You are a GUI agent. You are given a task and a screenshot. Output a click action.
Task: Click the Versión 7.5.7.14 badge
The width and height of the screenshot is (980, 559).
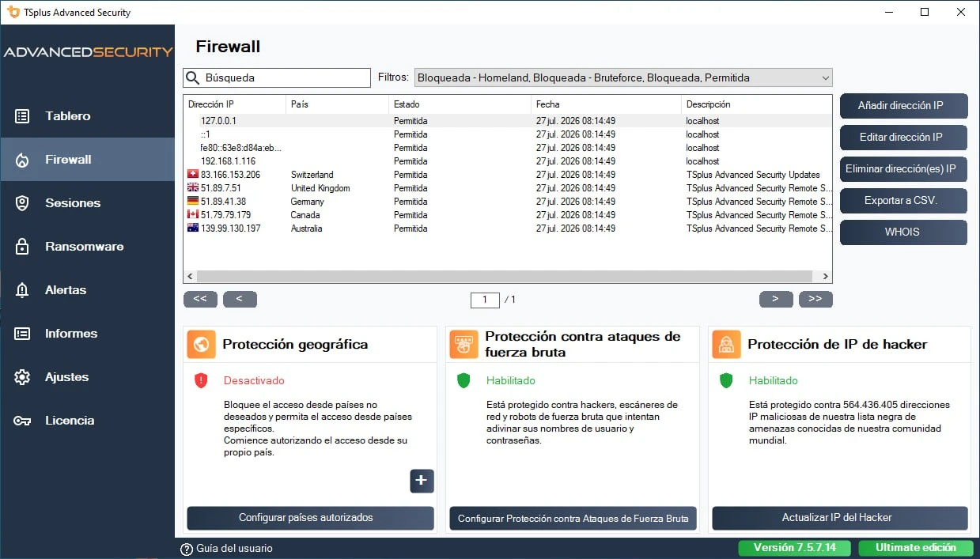(x=795, y=548)
